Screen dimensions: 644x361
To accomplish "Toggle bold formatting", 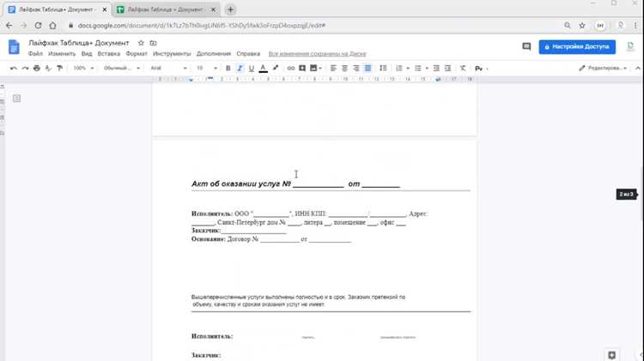I will pyautogui.click(x=228, y=68).
